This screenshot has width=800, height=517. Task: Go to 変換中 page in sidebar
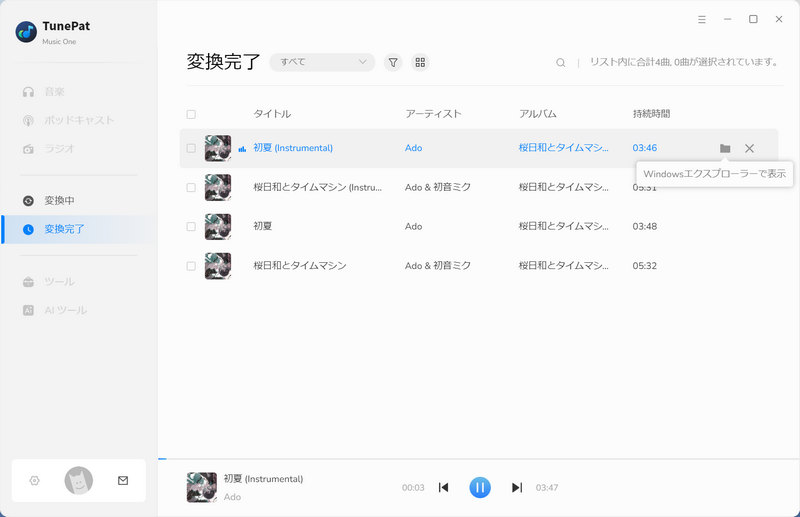pos(48,201)
